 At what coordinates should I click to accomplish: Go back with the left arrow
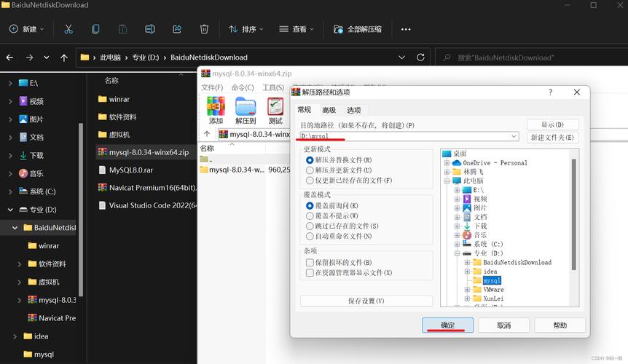click(9, 58)
